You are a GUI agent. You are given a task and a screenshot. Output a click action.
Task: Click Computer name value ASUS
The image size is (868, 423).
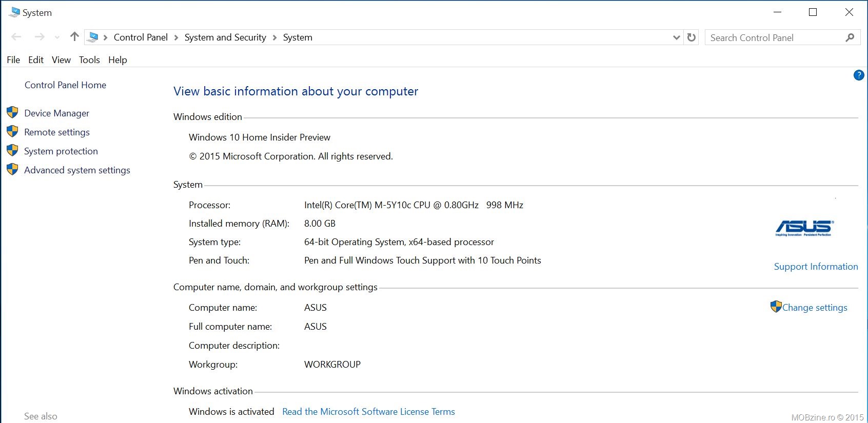(315, 308)
